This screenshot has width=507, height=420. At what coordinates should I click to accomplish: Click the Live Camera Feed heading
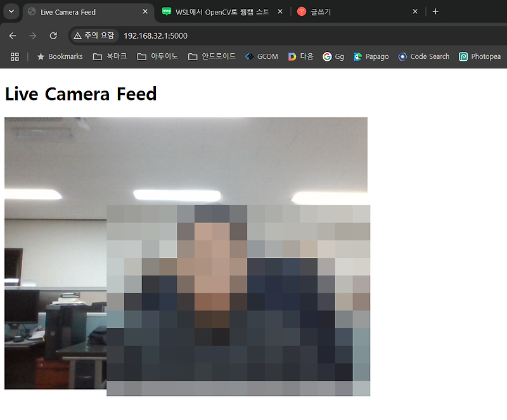tap(80, 94)
